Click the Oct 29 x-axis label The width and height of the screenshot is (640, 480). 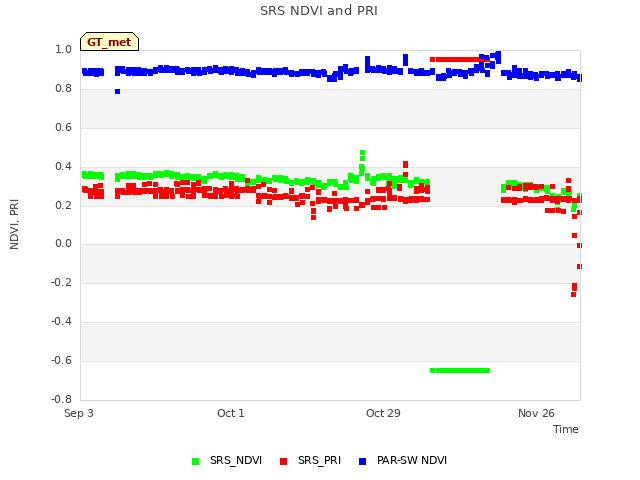pos(383,413)
